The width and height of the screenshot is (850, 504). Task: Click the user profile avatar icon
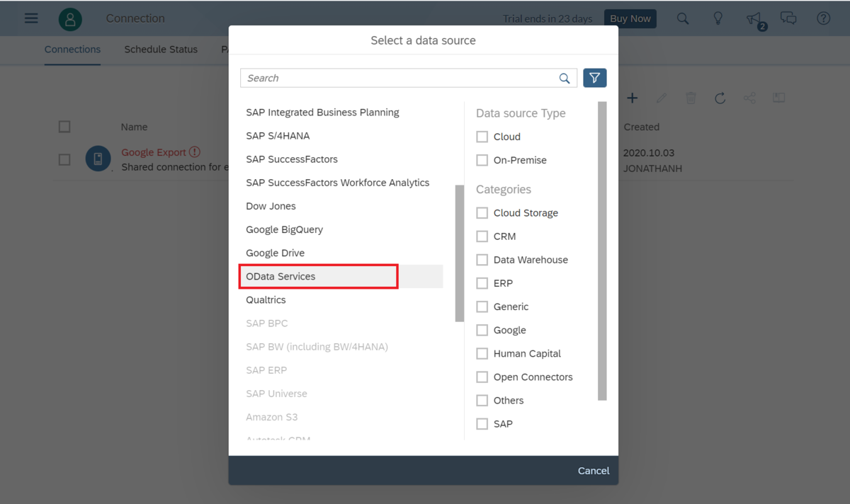pyautogui.click(x=70, y=19)
